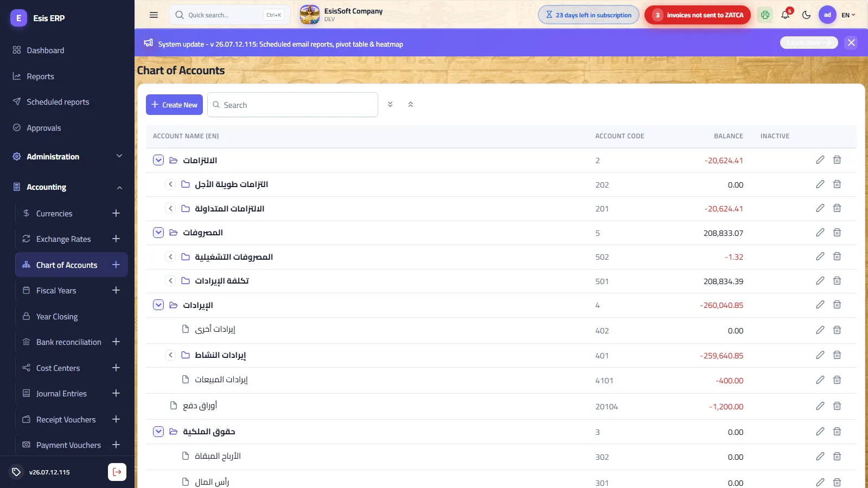868x488 pixels.
Task: Add new exchange rate plus icon
Action: point(116,239)
